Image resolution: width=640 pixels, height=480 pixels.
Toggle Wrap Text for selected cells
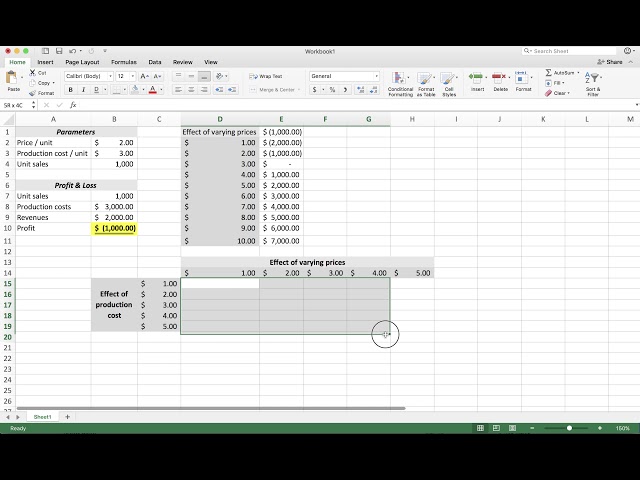pos(266,76)
